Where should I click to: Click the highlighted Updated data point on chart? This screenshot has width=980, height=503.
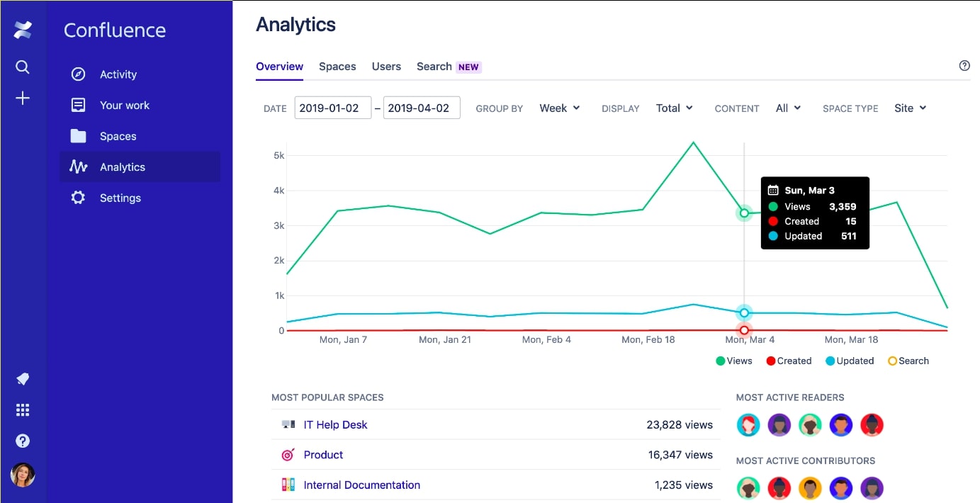tap(744, 313)
